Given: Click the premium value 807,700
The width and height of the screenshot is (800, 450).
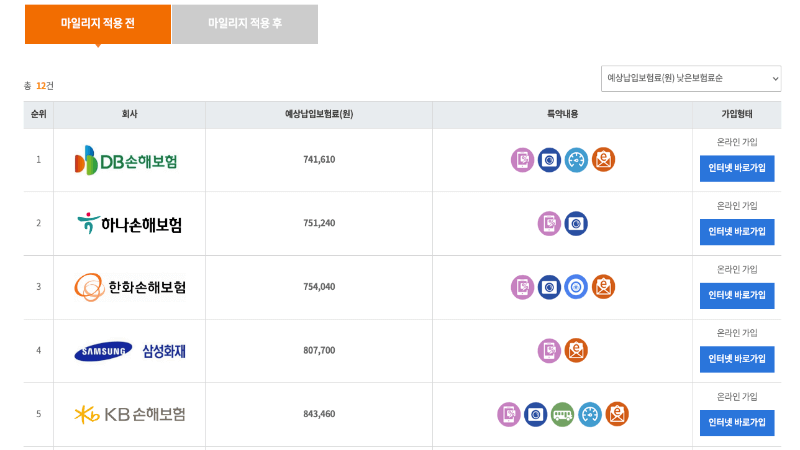Looking at the screenshot, I should click(319, 351).
